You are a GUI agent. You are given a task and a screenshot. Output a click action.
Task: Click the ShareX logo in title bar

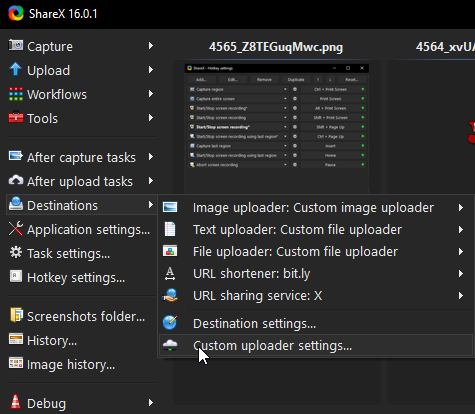16,13
